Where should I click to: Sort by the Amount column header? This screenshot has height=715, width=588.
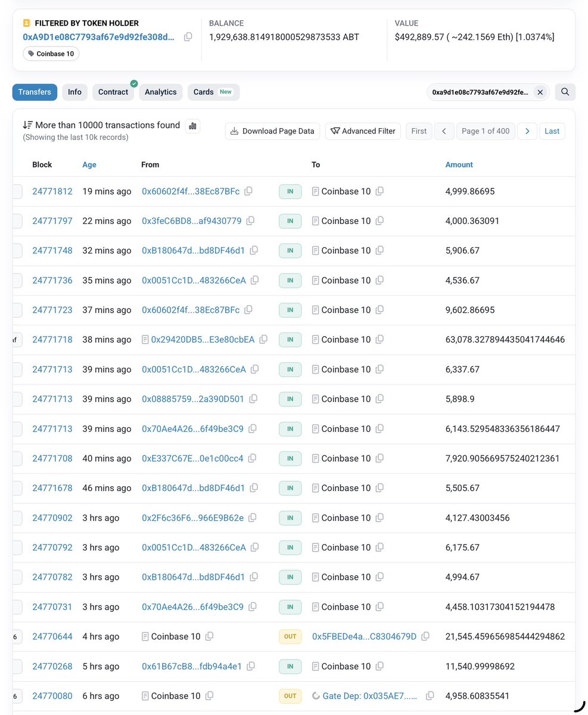[x=459, y=164]
